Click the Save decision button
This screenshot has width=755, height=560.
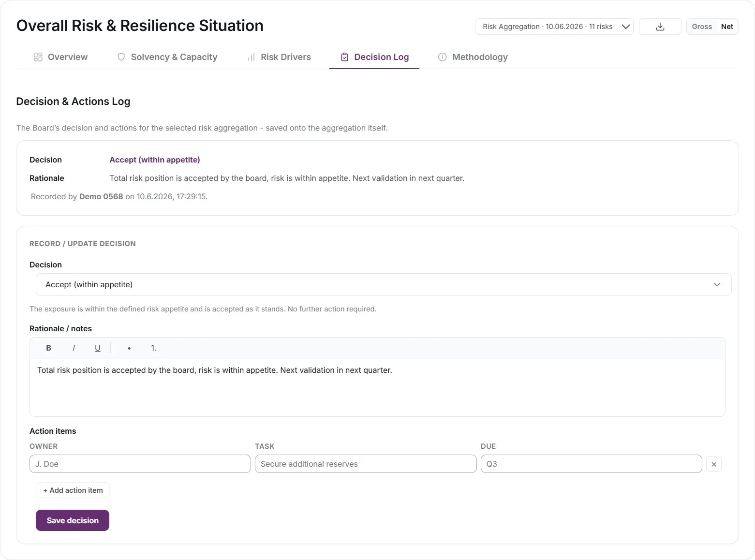pos(73,520)
